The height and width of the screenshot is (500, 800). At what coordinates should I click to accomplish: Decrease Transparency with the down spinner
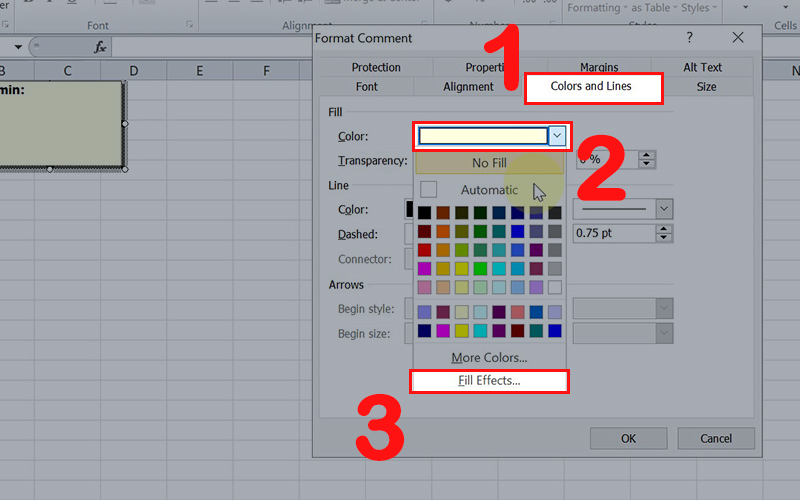[x=646, y=164]
